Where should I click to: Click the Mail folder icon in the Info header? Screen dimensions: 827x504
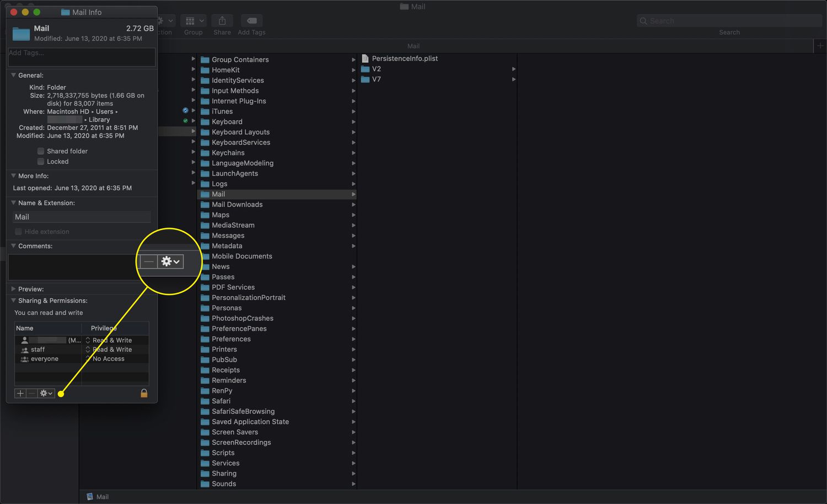(x=21, y=33)
